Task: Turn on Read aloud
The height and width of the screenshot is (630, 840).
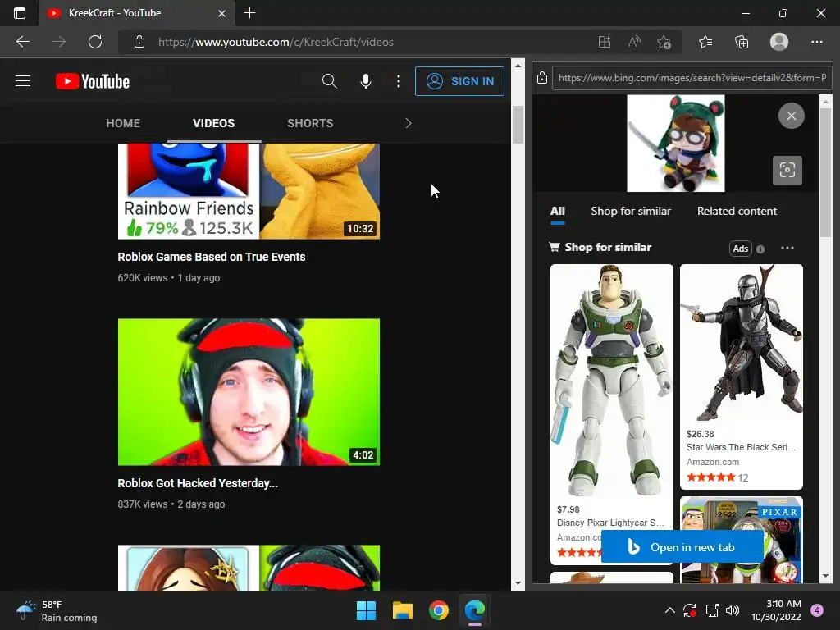Action: pos(634,42)
